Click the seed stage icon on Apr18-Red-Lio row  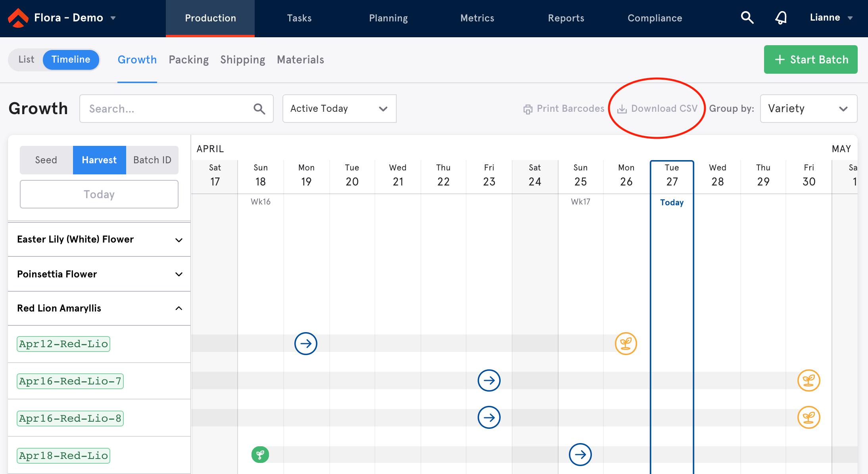point(260,455)
